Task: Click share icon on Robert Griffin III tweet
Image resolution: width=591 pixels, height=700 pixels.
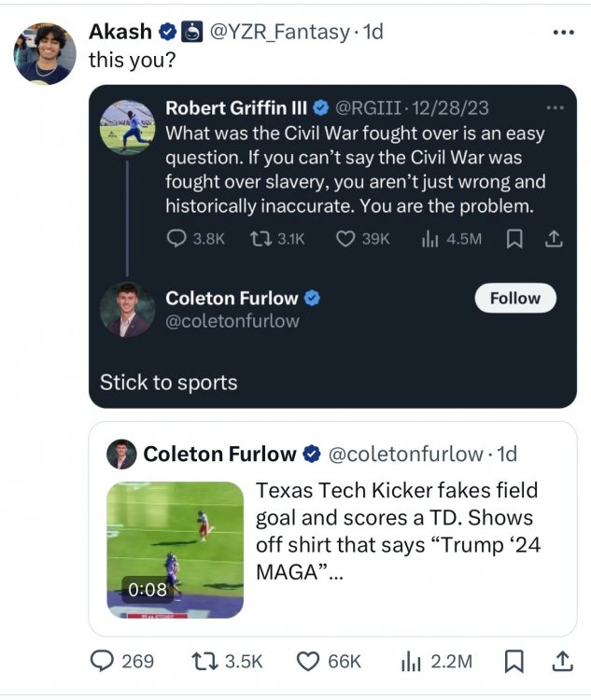Action: [x=554, y=239]
